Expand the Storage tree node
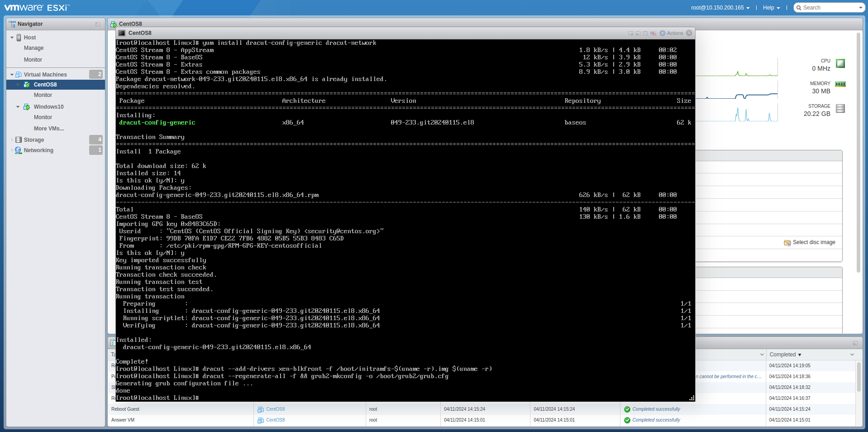The image size is (868, 432). coord(12,140)
